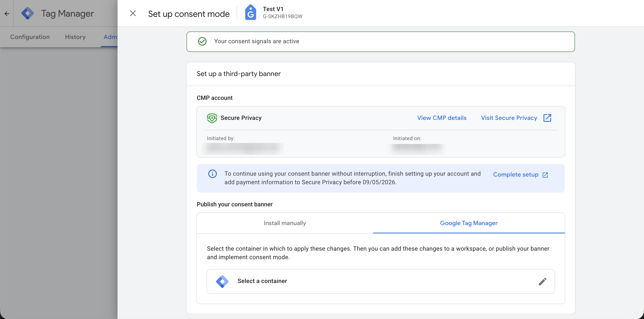Open Visit Secure Privacy external link icon
This screenshot has width=644, height=319.
click(547, 118)
